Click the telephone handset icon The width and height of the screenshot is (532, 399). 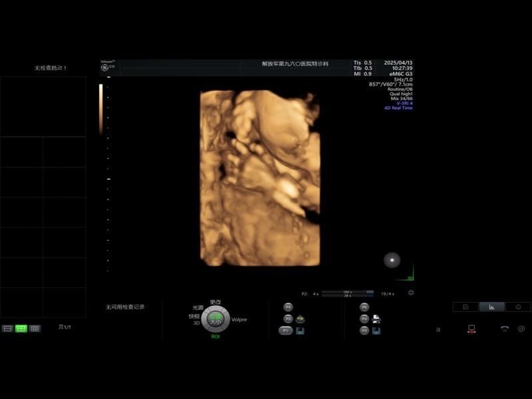(x=505, y=329)
